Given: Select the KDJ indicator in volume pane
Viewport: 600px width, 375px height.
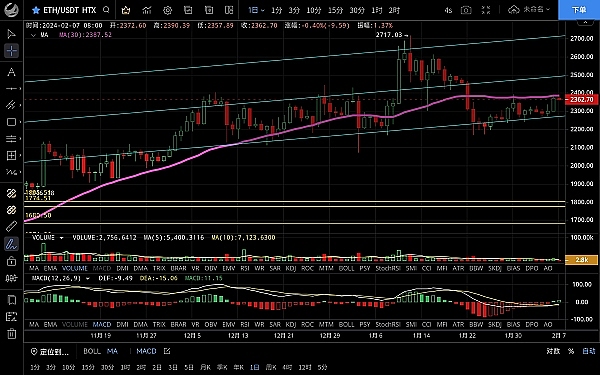Looking at the screenshot, I should 291,268.
